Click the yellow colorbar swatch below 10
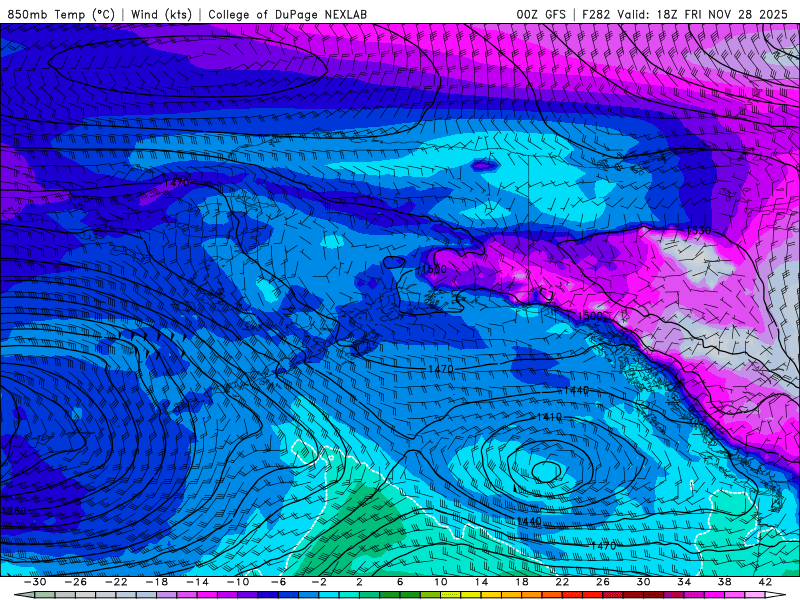The height and width of the screenshot is (600, 800). [451, 596]
